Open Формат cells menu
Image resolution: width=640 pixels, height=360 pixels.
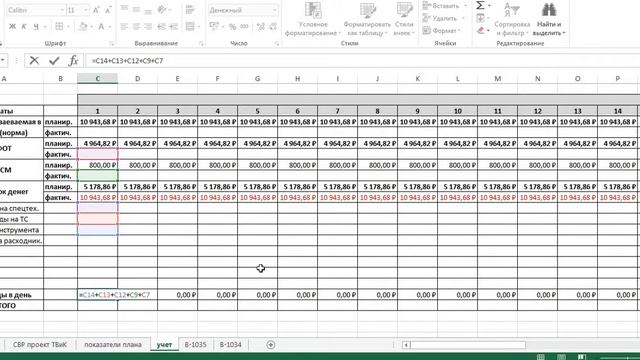441,31
